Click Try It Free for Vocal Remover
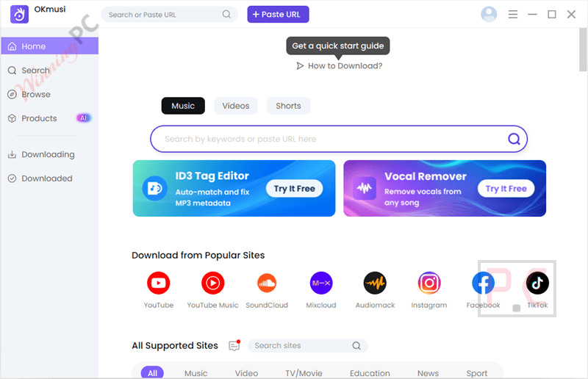Viewport: 588px width, 379px height. (506, 189)
